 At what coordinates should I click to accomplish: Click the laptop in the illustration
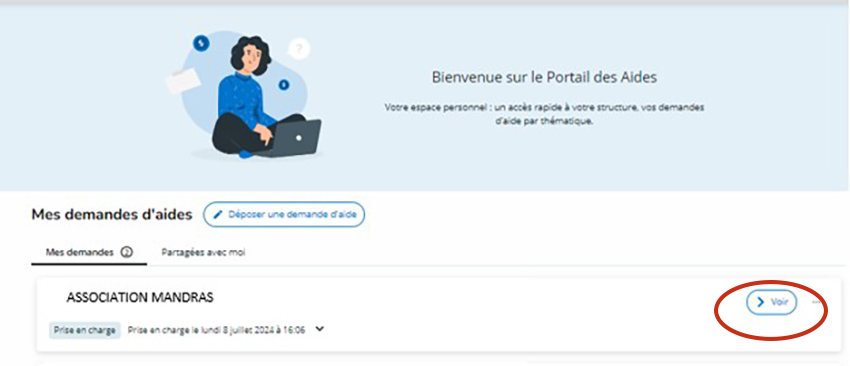(291, 138)
